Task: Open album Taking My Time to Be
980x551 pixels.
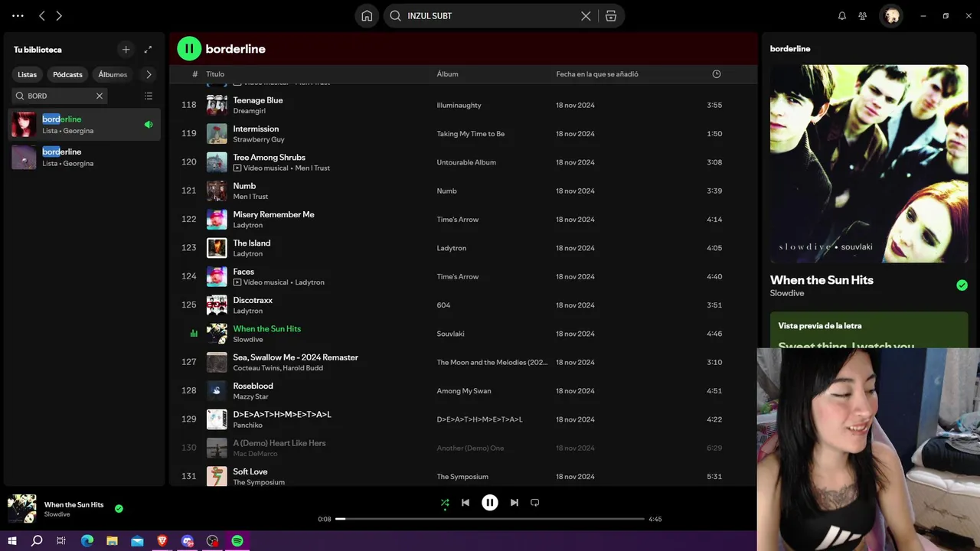Action: [x=470, y=134]
